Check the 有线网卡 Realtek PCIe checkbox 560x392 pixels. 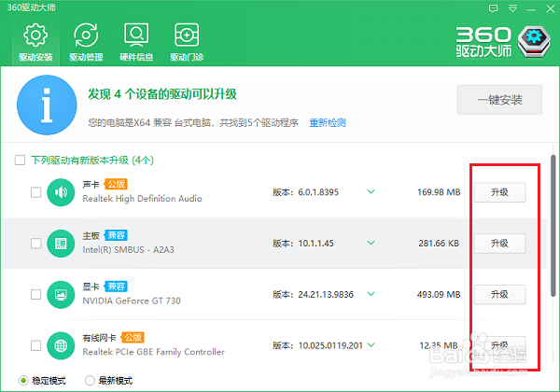(36, 345)
